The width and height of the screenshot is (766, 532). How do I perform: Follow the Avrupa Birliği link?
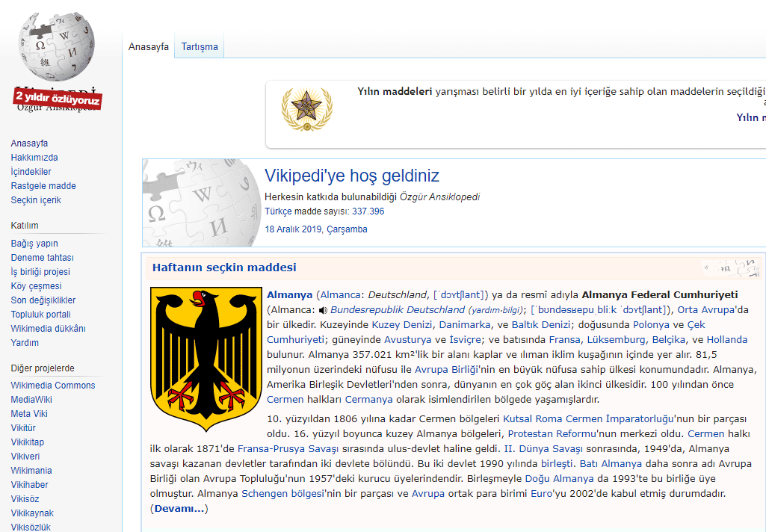[x=446, y=370]
